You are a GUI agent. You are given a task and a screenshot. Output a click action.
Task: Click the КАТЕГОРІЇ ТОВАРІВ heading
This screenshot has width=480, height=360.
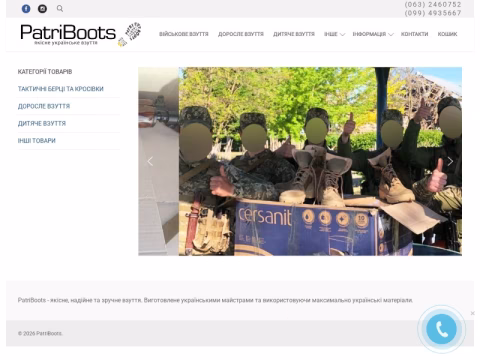point(45,72)
